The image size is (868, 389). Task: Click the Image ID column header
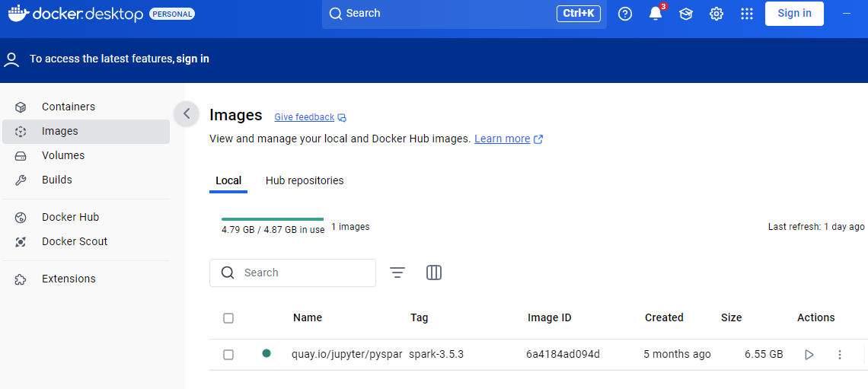tap(550, 317)
